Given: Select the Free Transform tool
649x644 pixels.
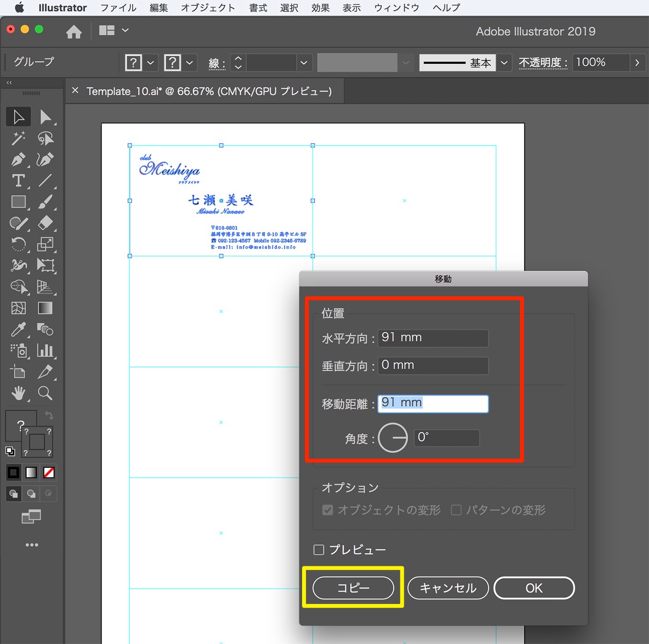Looking at the screenshot, I should pos(45,265).
